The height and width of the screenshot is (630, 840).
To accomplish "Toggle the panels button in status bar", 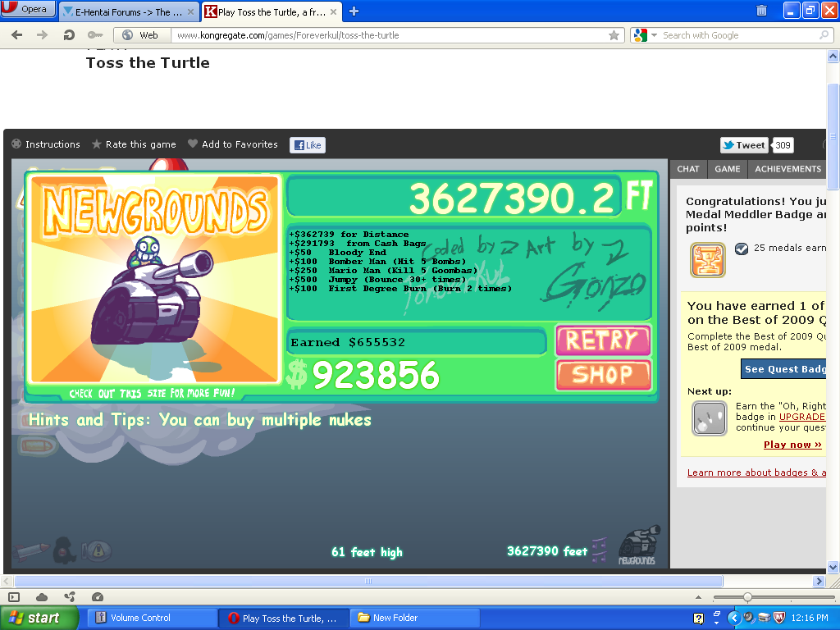I will coord(14,597).
